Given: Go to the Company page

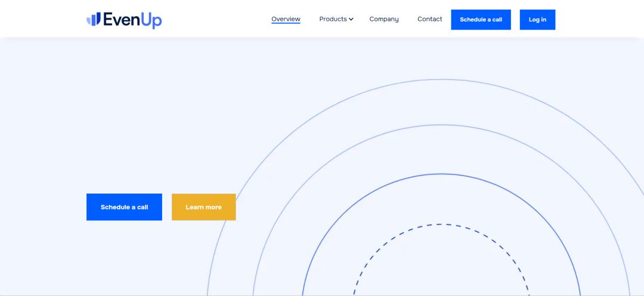Looking at the screenshot, I should pos(384,19).
